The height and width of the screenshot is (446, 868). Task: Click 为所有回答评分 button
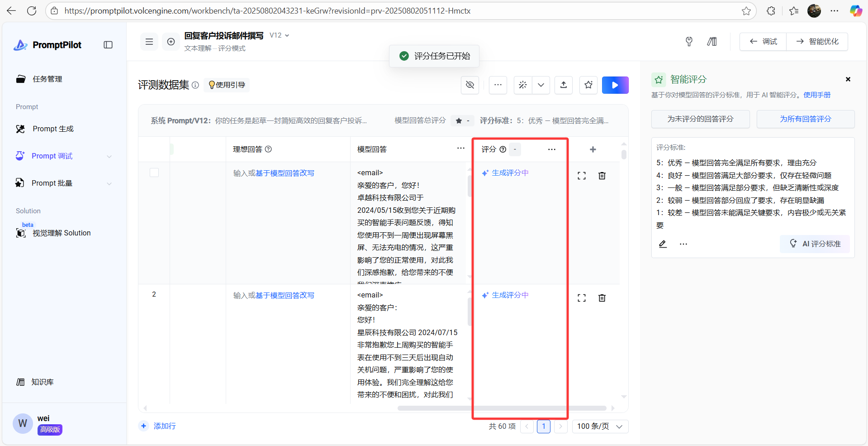point(805,119)
